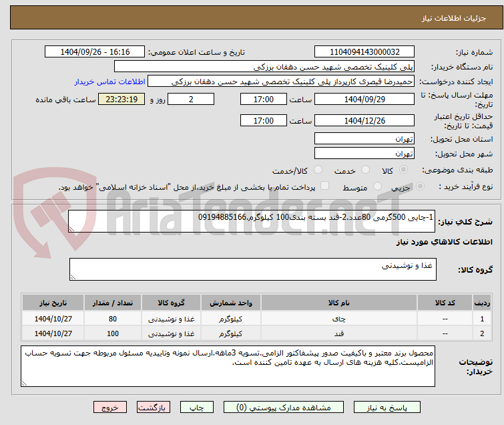
Task: Click the کیلوگرم unit cell in چای row
Action: [x=231, y=319]
